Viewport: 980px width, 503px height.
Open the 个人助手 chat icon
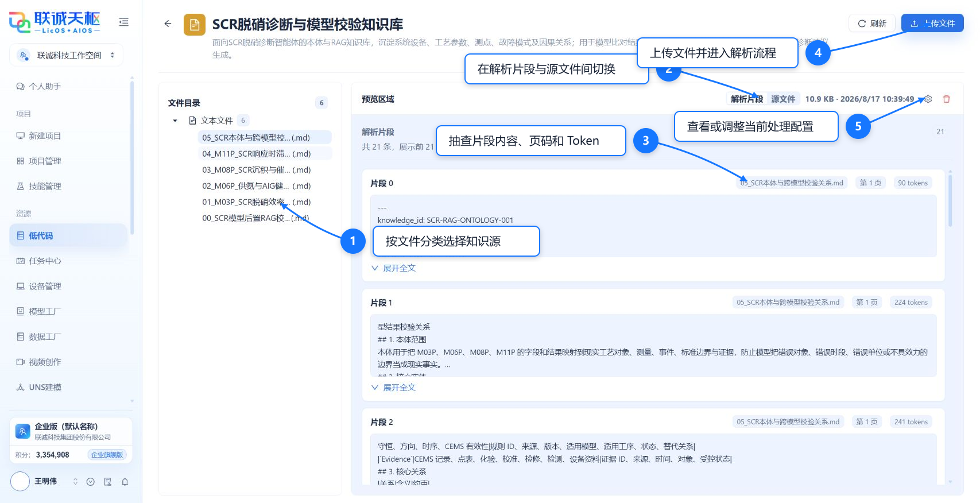(x=20, y=86)
